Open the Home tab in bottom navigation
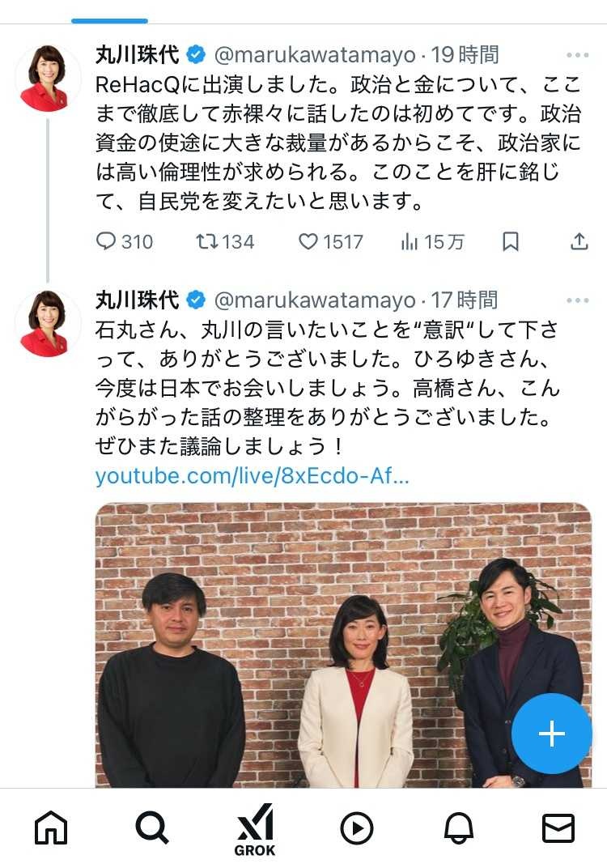 51,828
